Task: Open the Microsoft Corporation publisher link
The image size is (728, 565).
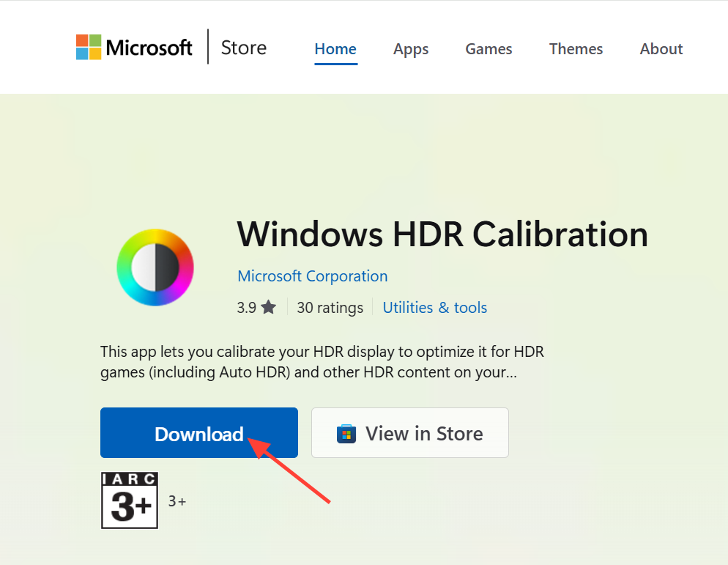Action: coord(313,276)
